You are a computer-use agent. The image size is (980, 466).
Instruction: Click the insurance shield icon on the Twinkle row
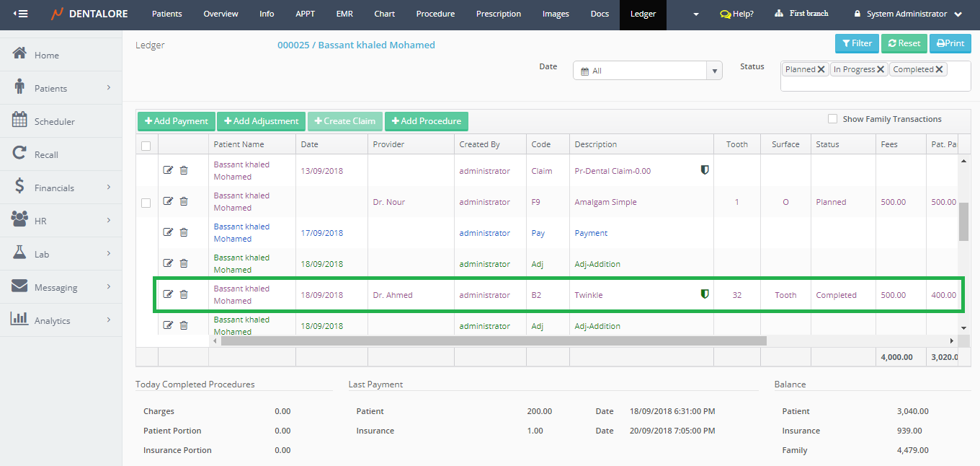pyautogui.click(x=705, y=294)
